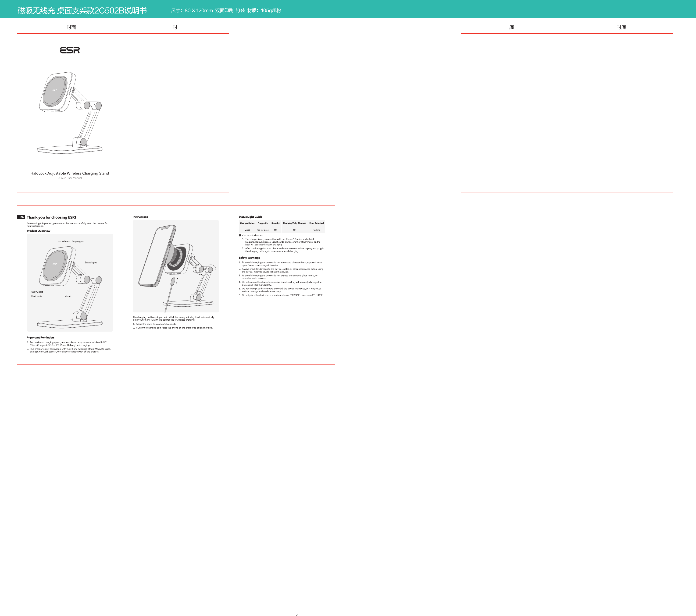Click the document title in teal header
This screenshot has height=616, width=696.
click(82, 11)
